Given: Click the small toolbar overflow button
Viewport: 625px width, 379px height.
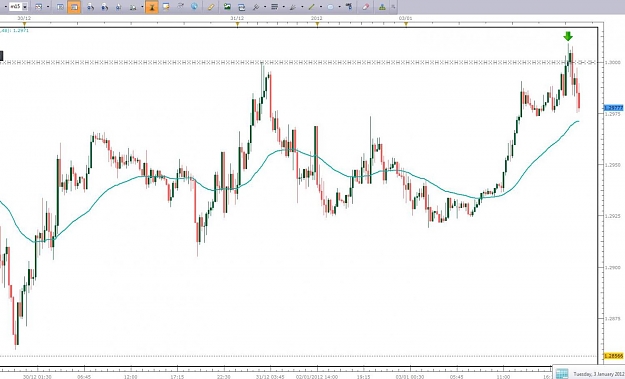Looking at the screenshot, I should 393,7.
